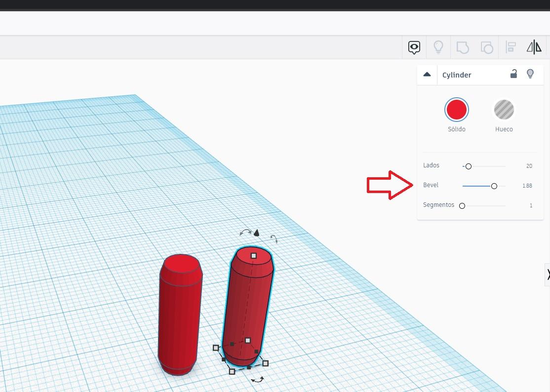Click the Lados slider handle
The image size is (550, 392).
468,166
